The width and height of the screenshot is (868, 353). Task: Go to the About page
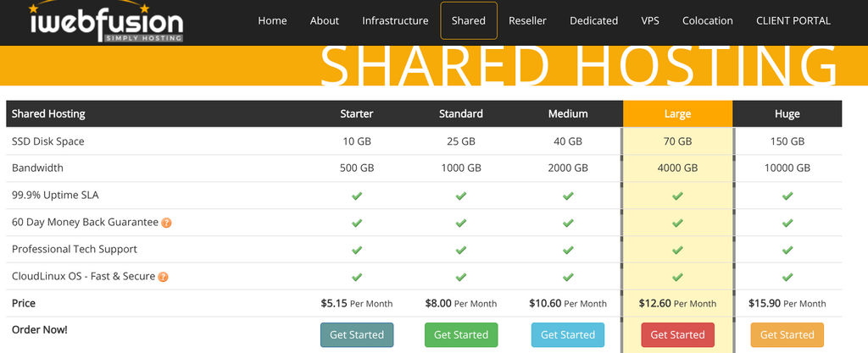[325, 20]
